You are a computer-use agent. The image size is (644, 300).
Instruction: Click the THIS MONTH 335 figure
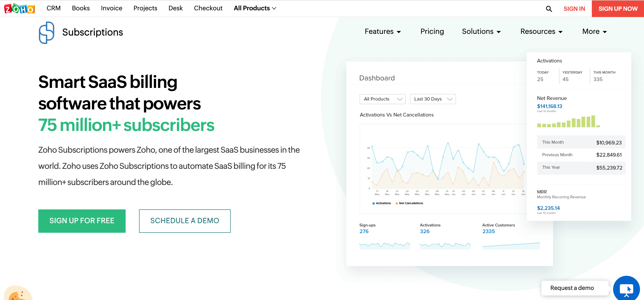point(598,79)
